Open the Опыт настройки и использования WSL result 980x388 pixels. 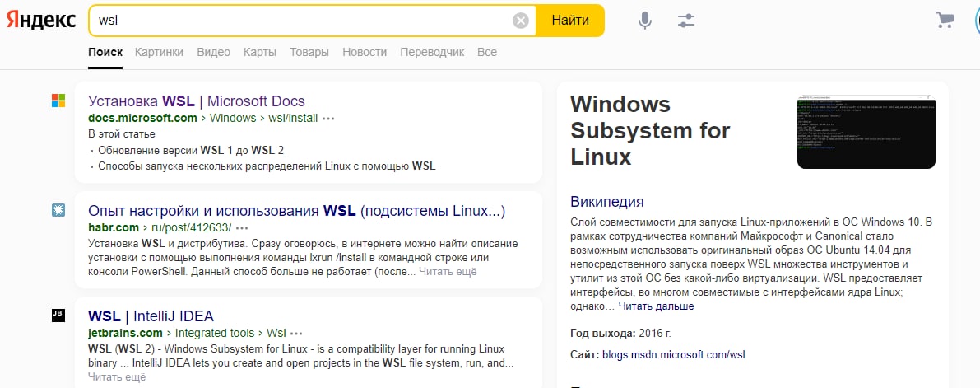point(297,211)
